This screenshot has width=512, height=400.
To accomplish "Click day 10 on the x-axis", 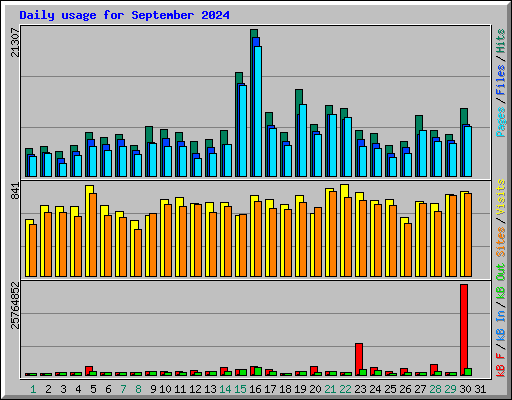I will (165, 389).
